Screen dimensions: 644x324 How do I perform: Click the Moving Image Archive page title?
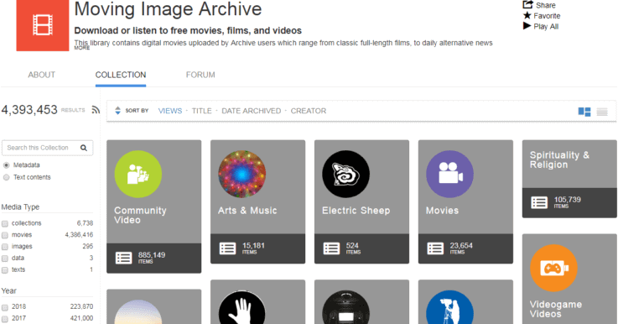click(168, 8)
